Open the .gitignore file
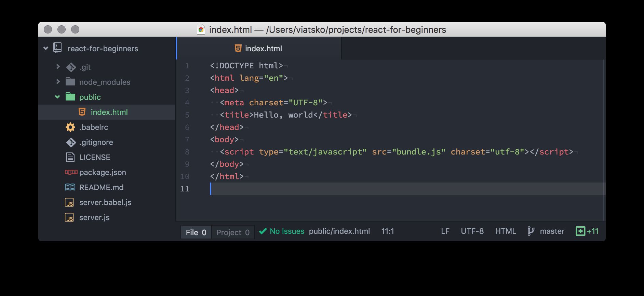The width and height of the screenshot is (644, 296). click(96, 142)
